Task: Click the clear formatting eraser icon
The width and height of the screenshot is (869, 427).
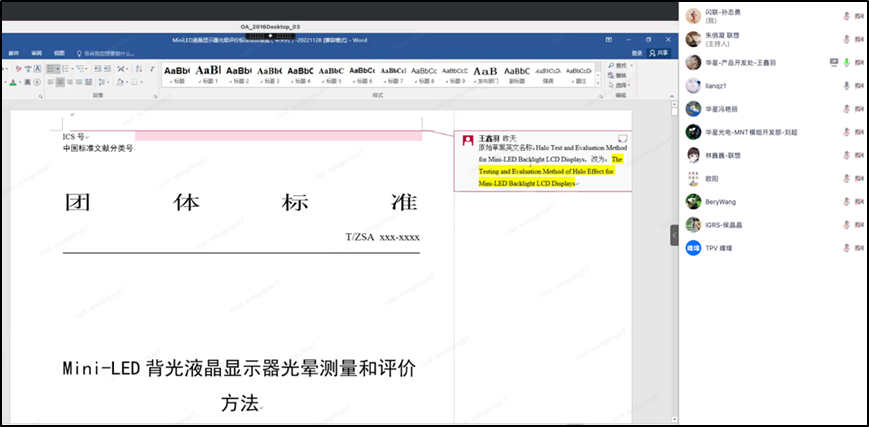Action: click(x=19, y=69)
